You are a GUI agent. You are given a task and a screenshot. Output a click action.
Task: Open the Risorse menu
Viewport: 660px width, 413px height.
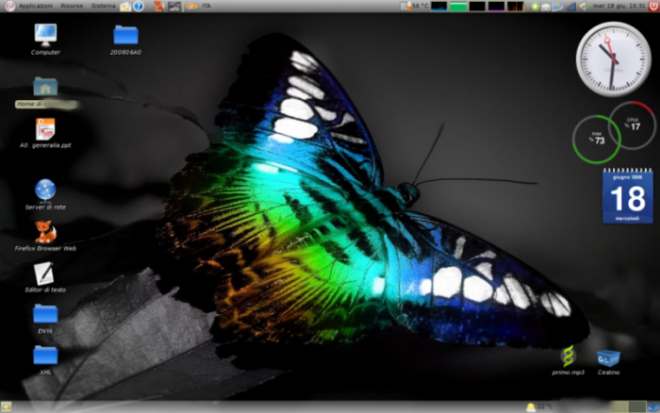coord(72,6)
